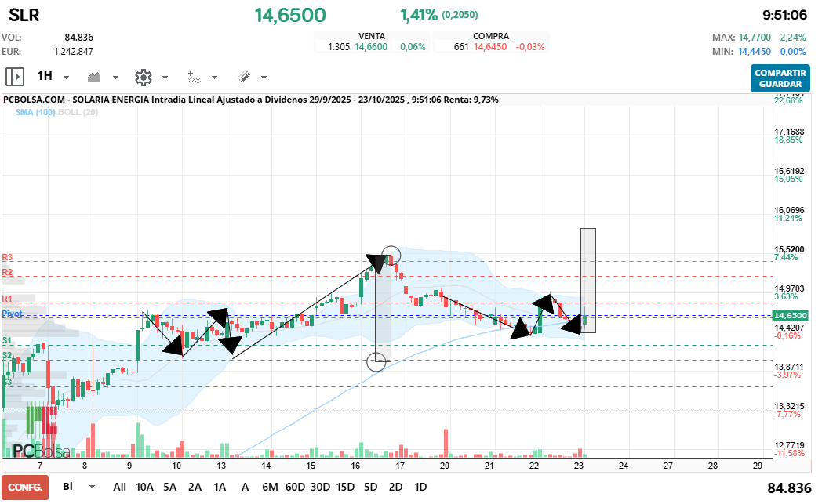Select the drawing pencil tool icon
Viewport: 822px width, 504px height.
pos(244,77)
